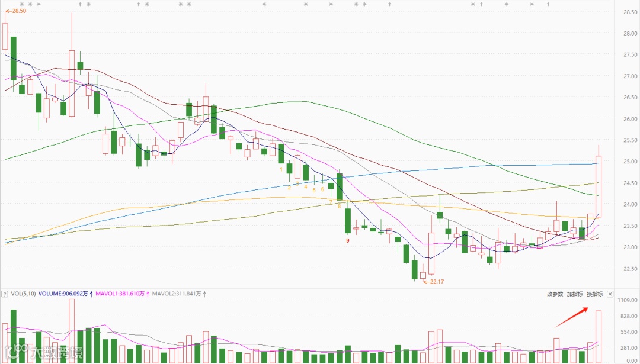Close the volume indicator panel

[610, 294]
